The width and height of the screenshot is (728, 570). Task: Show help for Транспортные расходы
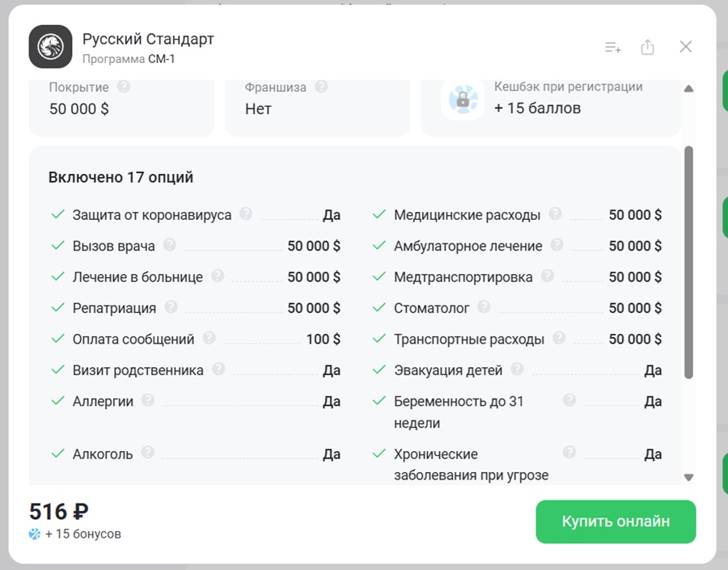point(559,339)
